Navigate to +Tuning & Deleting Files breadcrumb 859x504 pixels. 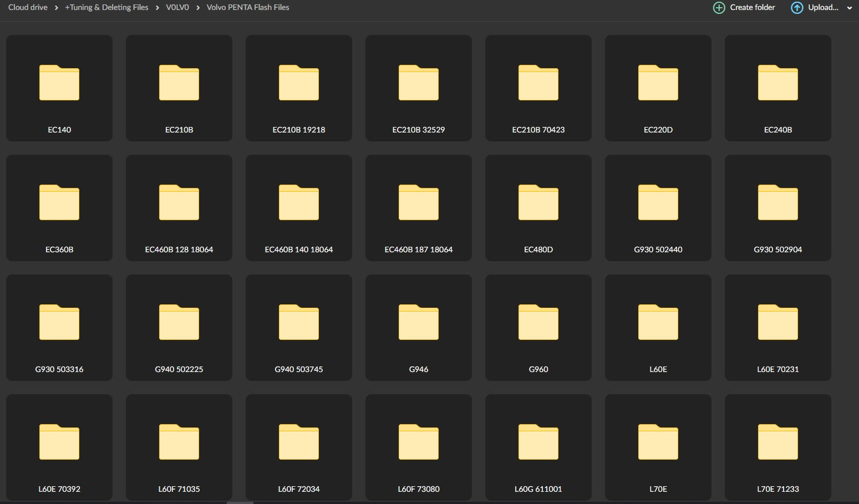coord(106,8)
